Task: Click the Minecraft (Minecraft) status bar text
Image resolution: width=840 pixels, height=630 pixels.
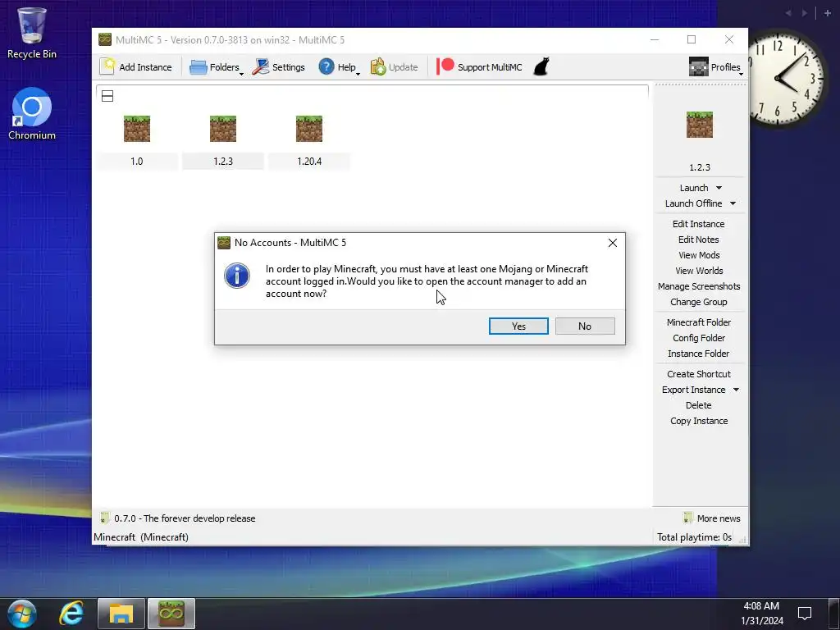Action: [x=141, y=536]
